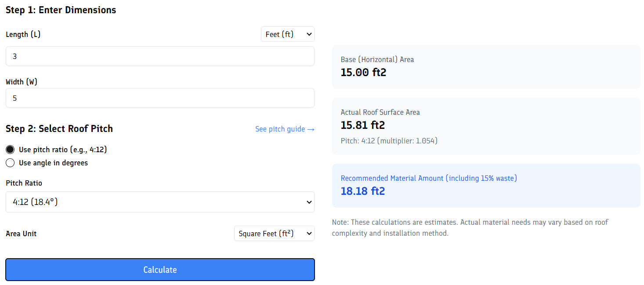Open the Area Unit dropdown showing Square Feet

[274, 233]
